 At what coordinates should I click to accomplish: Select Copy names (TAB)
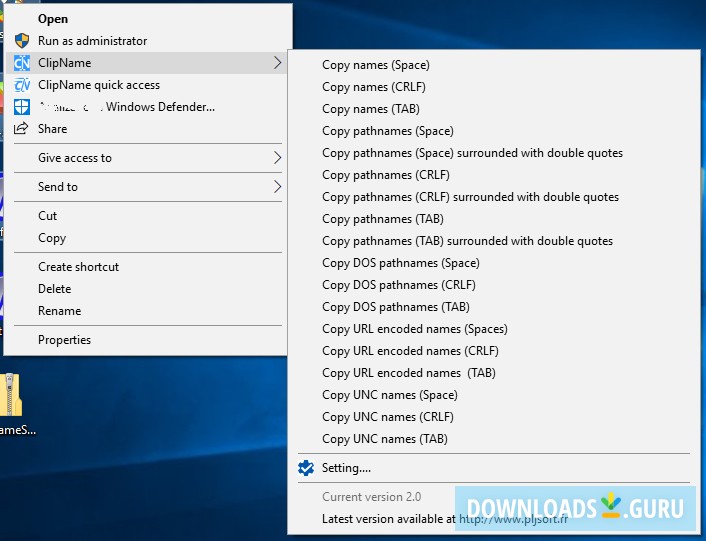coord(494,109)
